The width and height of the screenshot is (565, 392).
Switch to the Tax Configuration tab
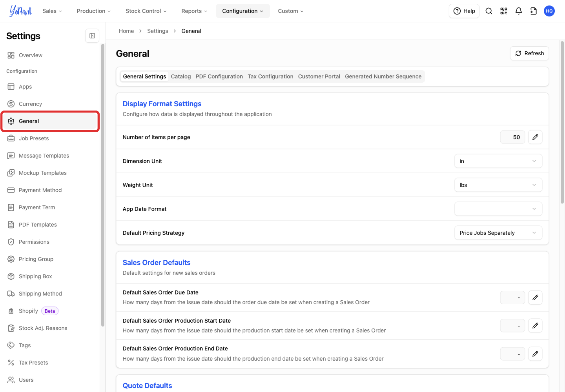pyautogui.click(x=271, y=76)
